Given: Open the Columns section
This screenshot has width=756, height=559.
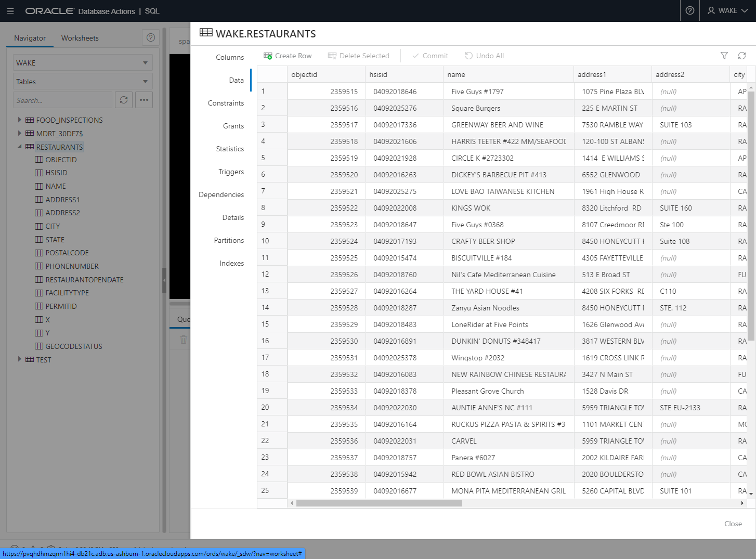Looking at the screenshot, I should [x=230, y=57].
